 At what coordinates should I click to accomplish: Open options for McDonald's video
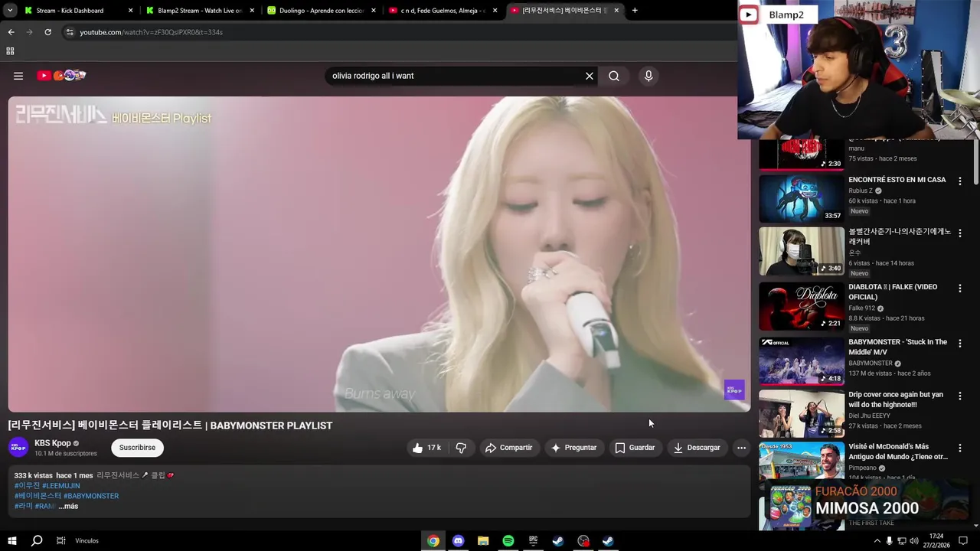click(x=959, y=448)
